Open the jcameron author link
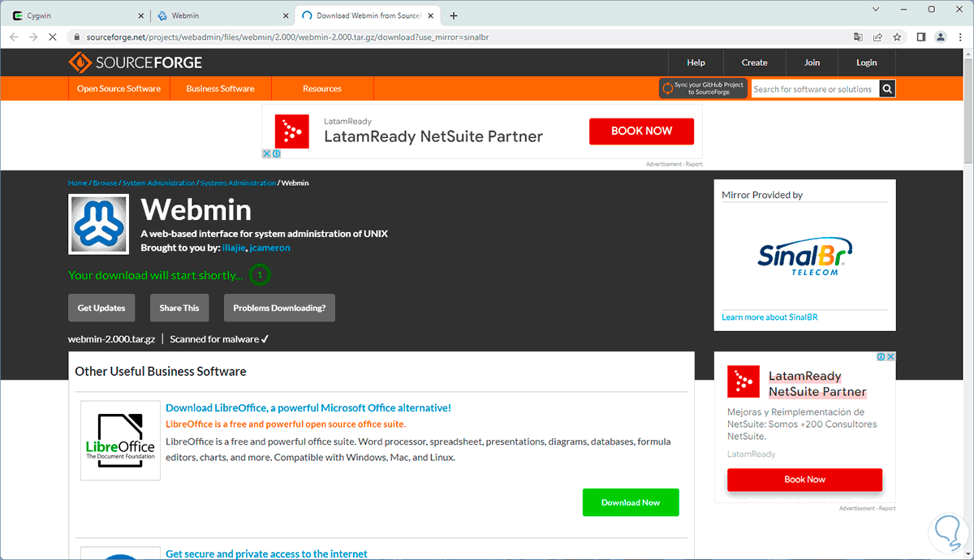 tap(269, 248)
